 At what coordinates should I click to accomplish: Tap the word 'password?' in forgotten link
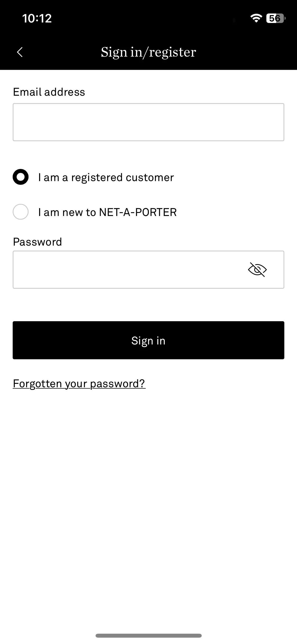pos(118,384)
